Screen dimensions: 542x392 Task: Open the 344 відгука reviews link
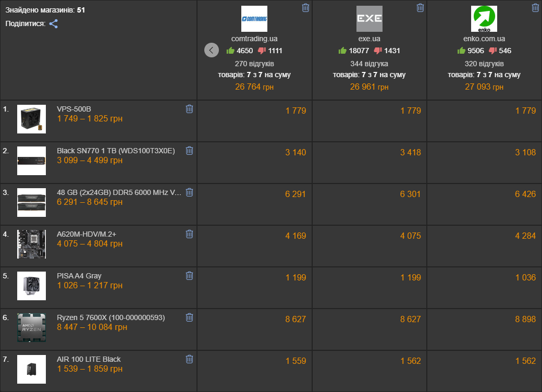point(369,64)
